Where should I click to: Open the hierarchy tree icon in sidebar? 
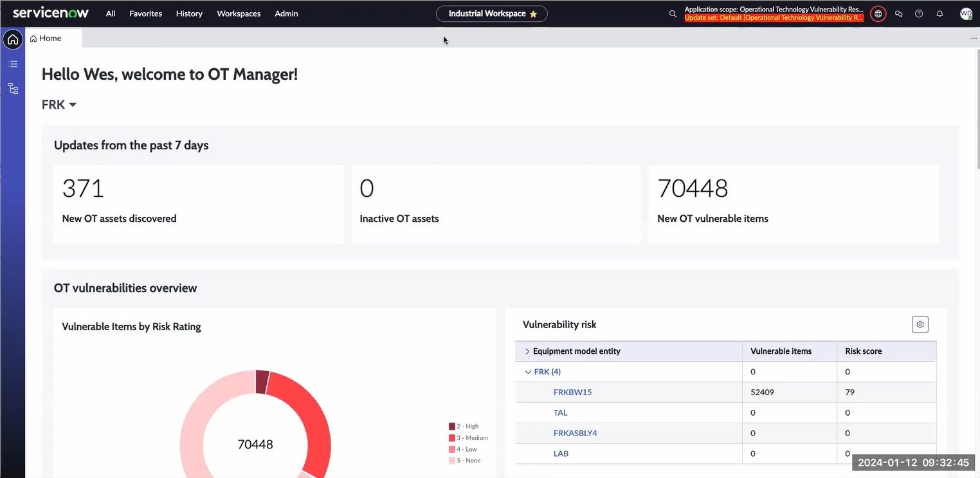tap(13, 89)
